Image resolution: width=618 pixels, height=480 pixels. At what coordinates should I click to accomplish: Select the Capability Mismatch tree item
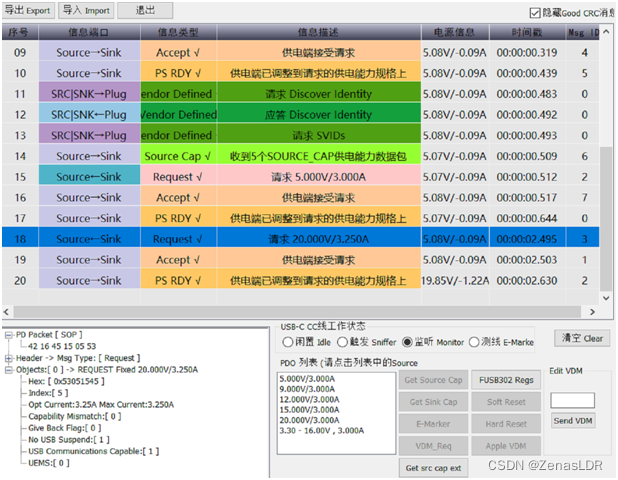click(x=74, y=417)
